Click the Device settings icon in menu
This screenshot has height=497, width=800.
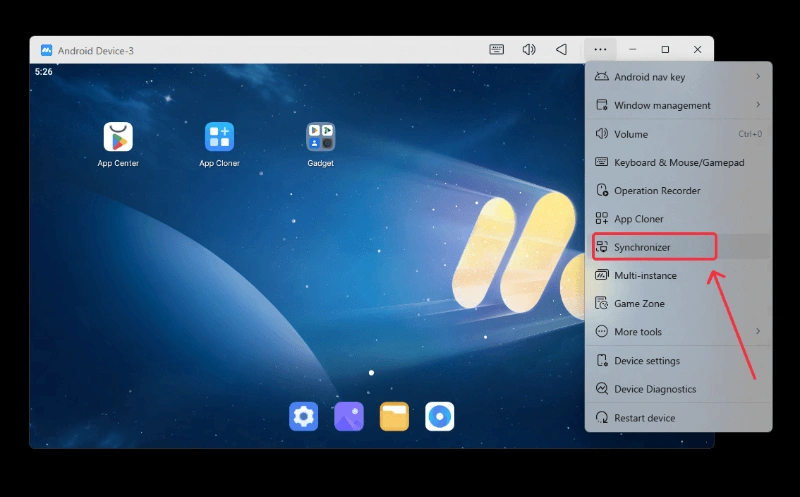pos(602,360)
